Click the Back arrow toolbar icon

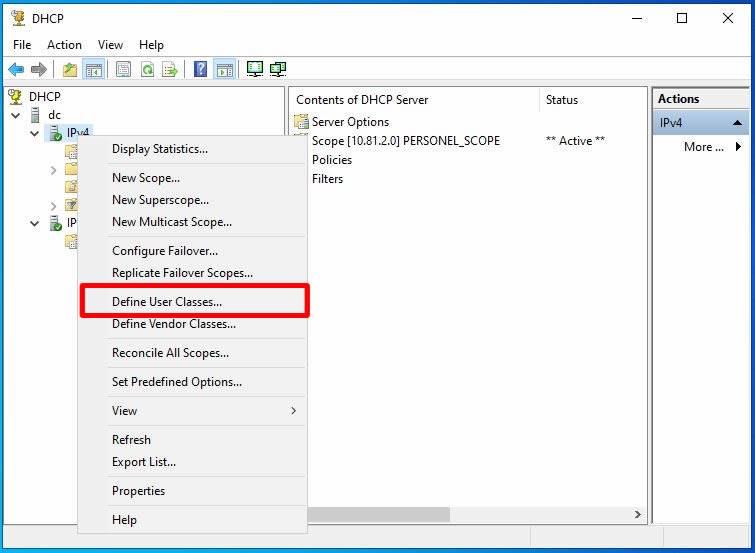[16, 69]
